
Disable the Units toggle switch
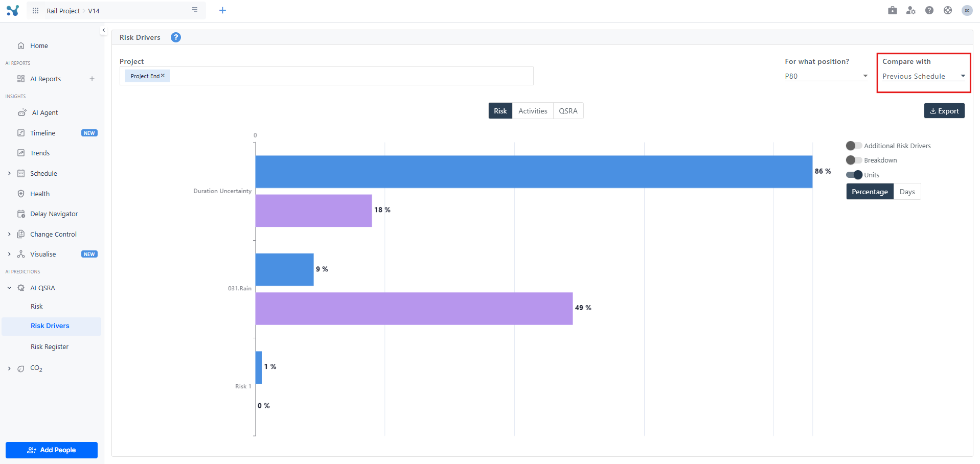(x=854, y=175)
